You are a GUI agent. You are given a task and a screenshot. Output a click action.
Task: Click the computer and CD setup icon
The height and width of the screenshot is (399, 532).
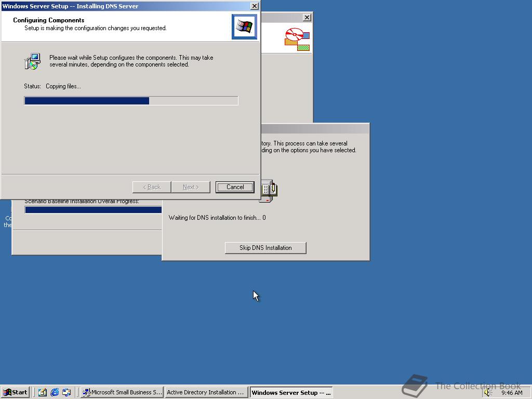pos(33,61)
